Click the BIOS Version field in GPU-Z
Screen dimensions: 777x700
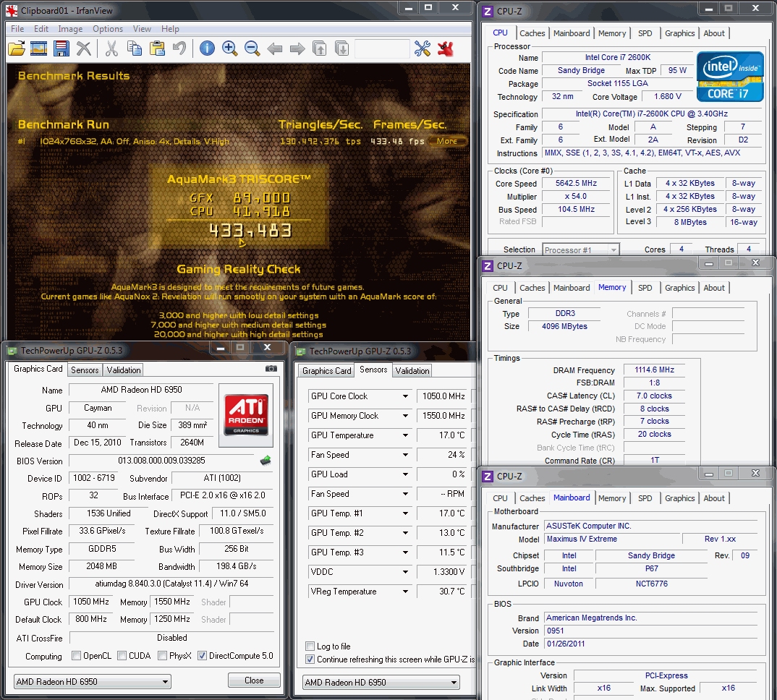(x=161, y=460)
